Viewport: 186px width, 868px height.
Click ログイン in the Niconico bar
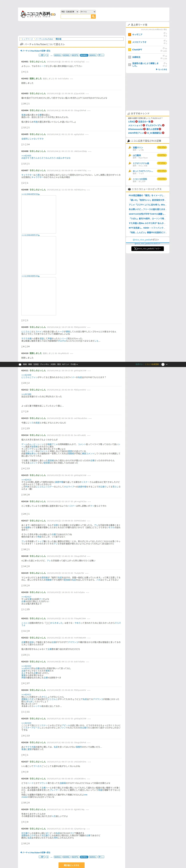[x=139, y=364]
